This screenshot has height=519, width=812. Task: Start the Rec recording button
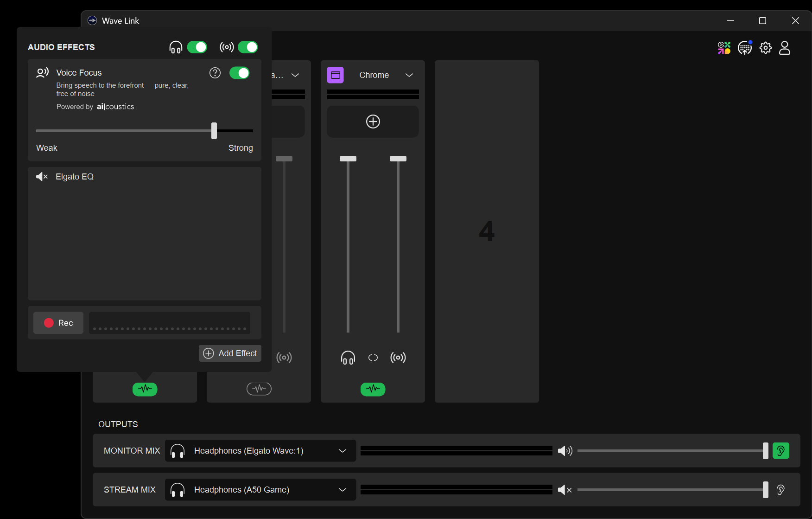click(58, 323)
